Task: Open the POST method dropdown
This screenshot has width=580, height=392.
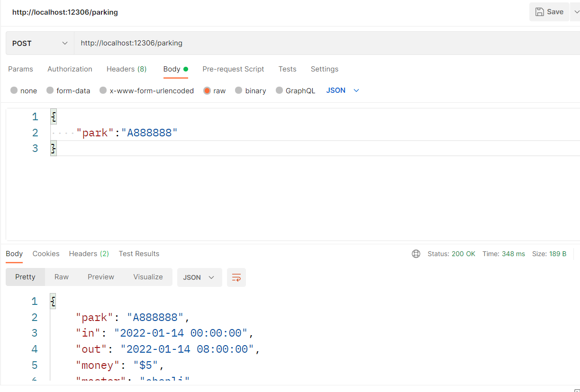Action: click(40, 43)
